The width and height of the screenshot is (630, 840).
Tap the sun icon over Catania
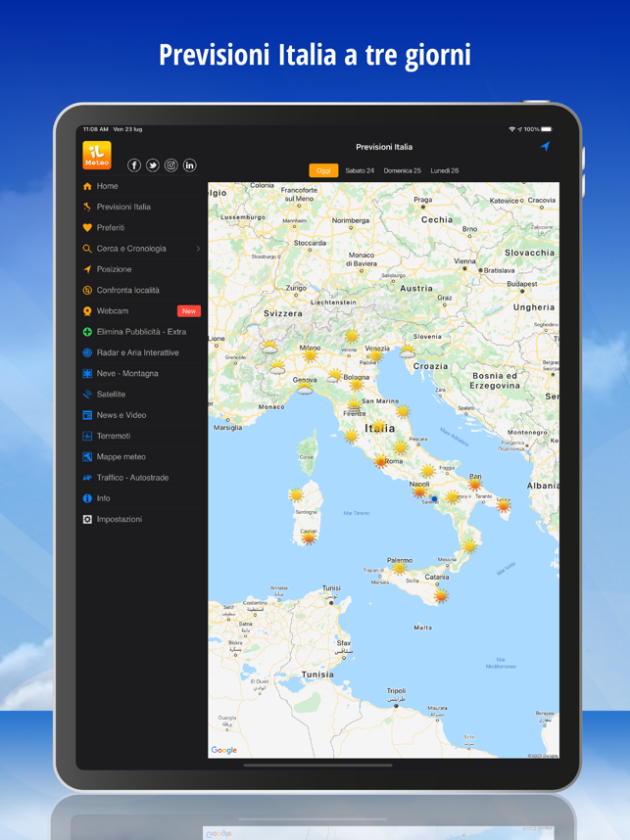pos(441,595)
